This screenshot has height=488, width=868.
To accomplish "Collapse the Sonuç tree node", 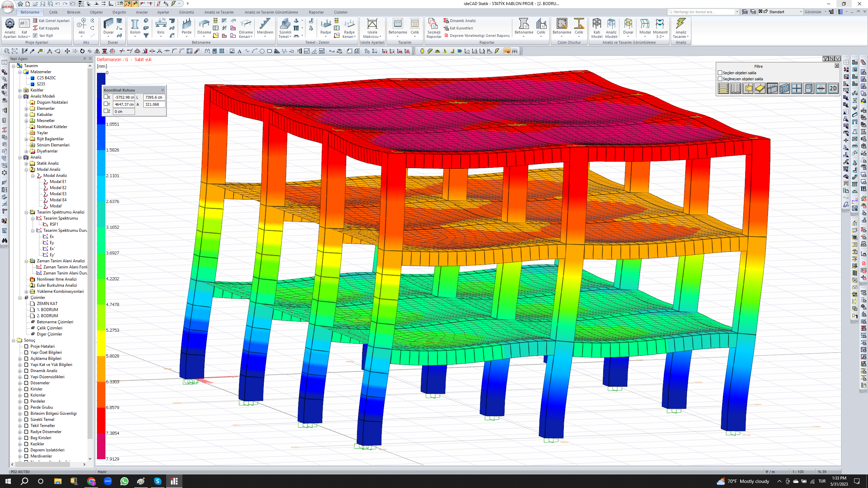I will [x=13, y=340].
